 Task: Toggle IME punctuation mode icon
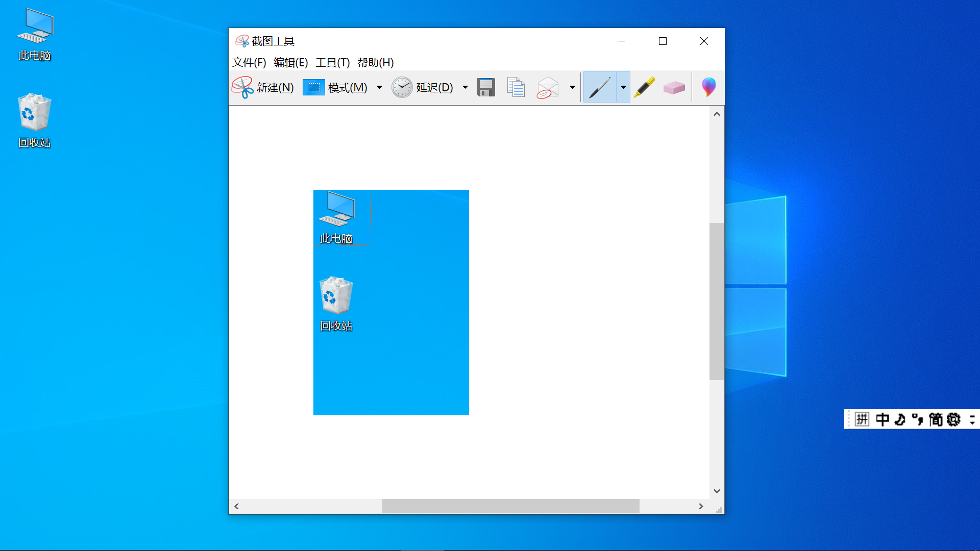[x=918, y=419]
